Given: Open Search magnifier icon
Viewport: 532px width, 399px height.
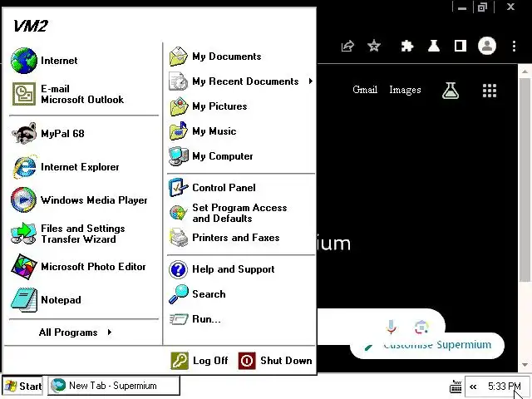Looking at the screenshot, I should (x=179, y=293).
